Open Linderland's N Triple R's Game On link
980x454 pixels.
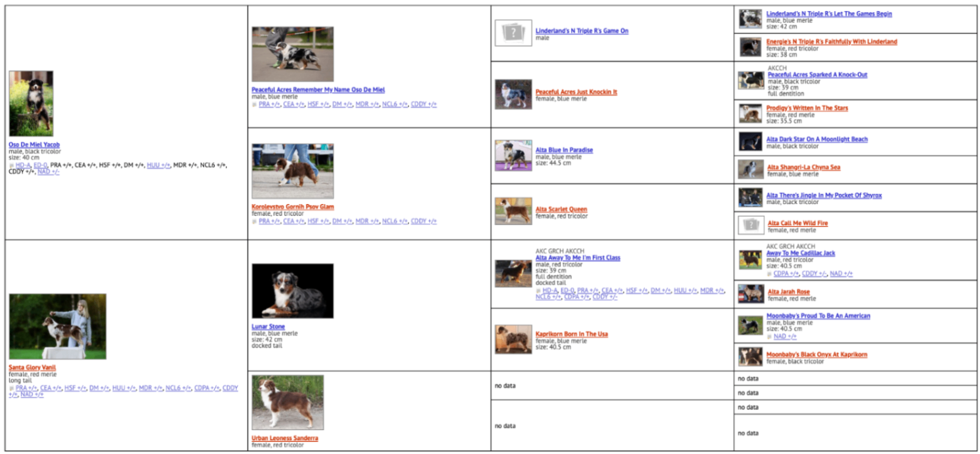[x=582, y=31]
